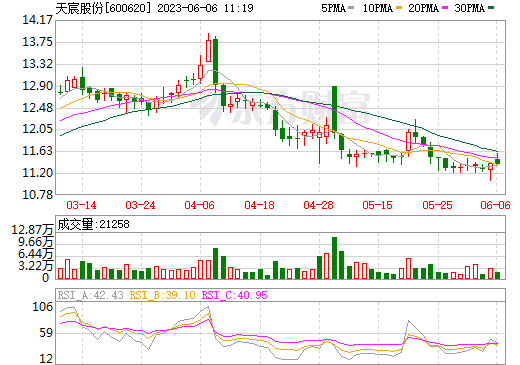The height and width of the screenshot is (365, 520).
Task: Click the 5PMA legend label
Action: point(333,8)
